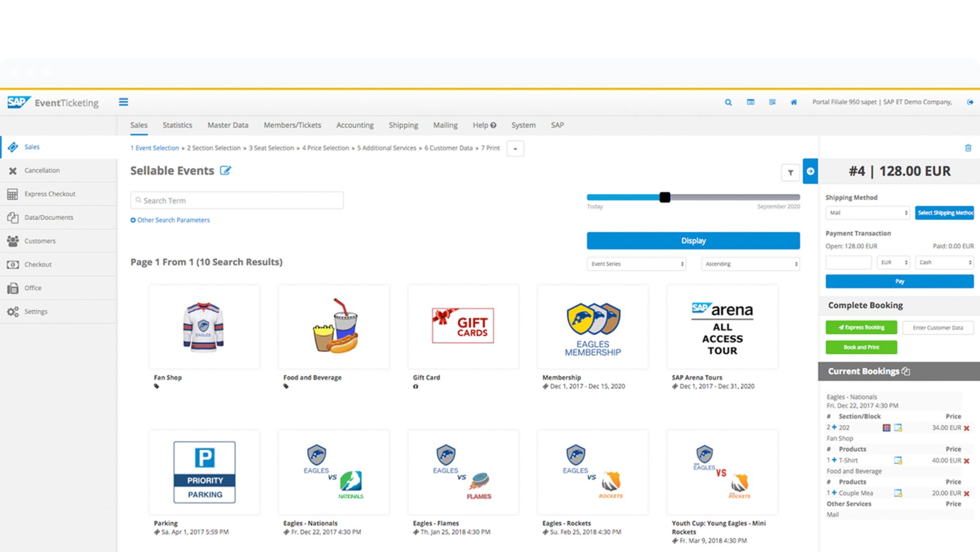The image size is (980, 552).
Task: Open the Event Series sort dropdown
Action: (636, 264)
